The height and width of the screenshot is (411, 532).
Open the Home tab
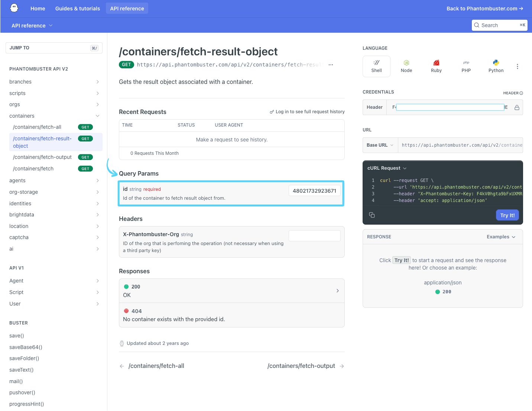tap(38, 9)
